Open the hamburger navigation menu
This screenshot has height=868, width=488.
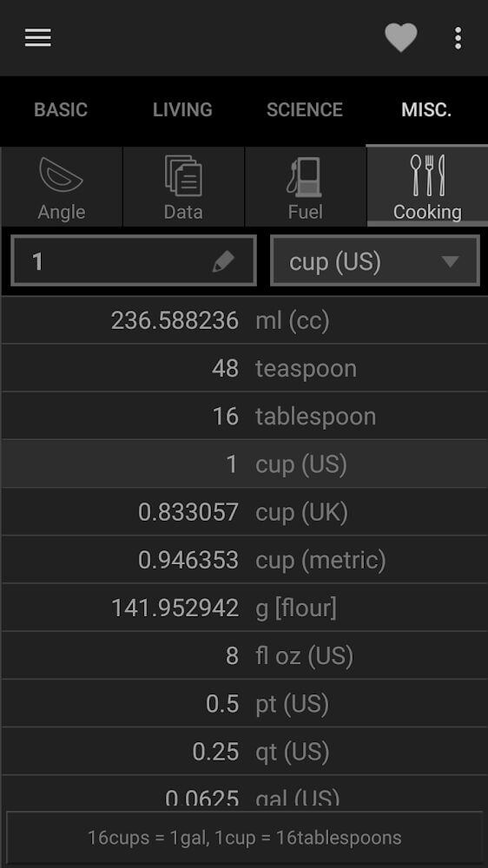(37, 37)
